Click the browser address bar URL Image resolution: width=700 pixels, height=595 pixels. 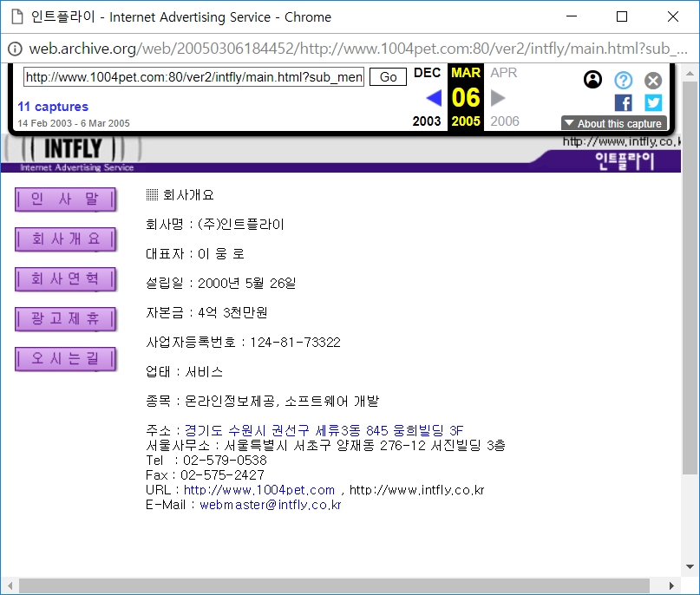coord(357,49)
